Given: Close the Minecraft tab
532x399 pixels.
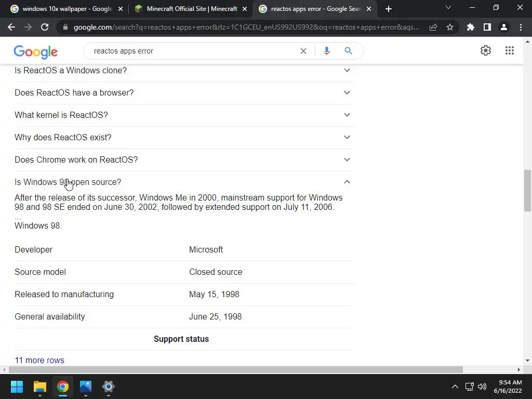Looking at the screenshot, I should [245, 9].
